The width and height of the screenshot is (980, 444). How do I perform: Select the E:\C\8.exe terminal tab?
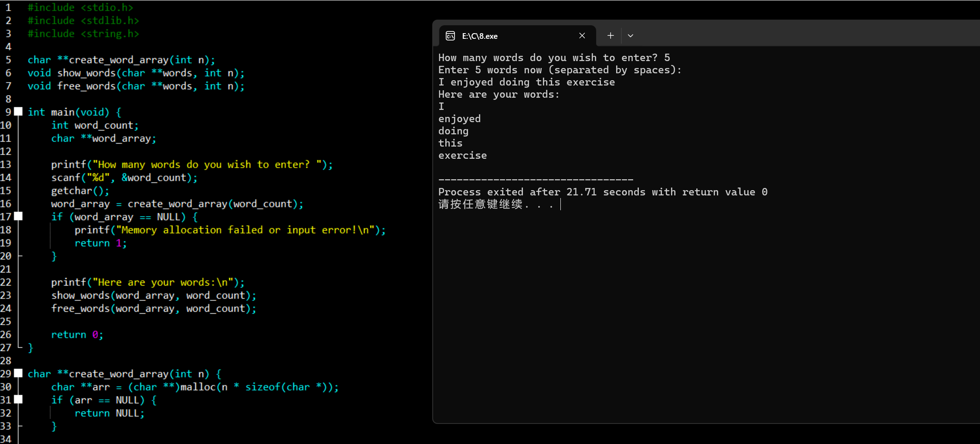pyautogui.click(x=518, y=36)
